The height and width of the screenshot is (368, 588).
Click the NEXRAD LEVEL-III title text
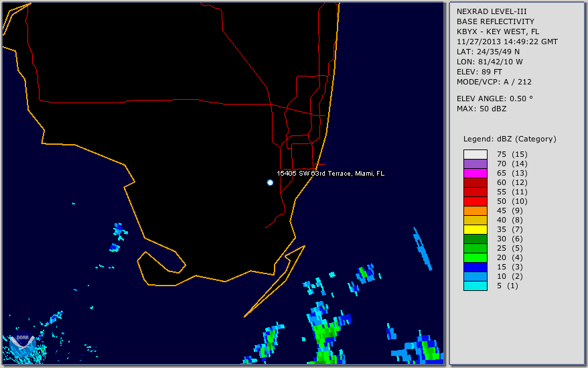click(x=492, y=11)
